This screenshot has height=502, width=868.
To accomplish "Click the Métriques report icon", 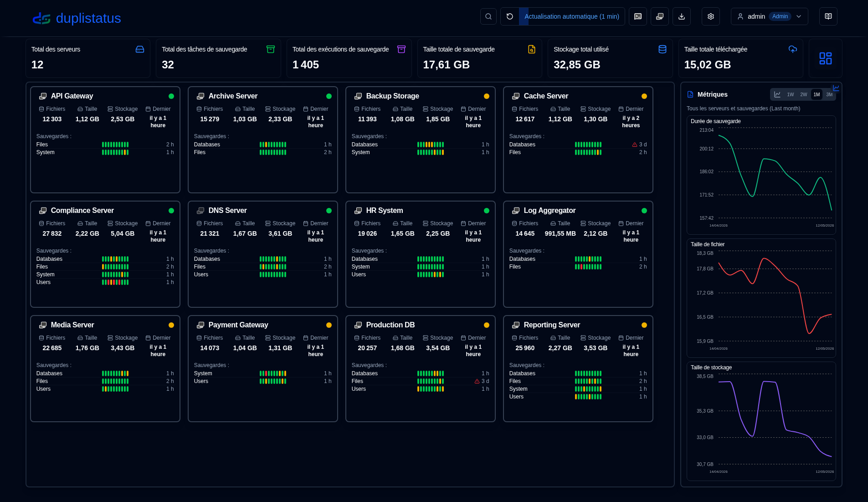I will point(690,94).
